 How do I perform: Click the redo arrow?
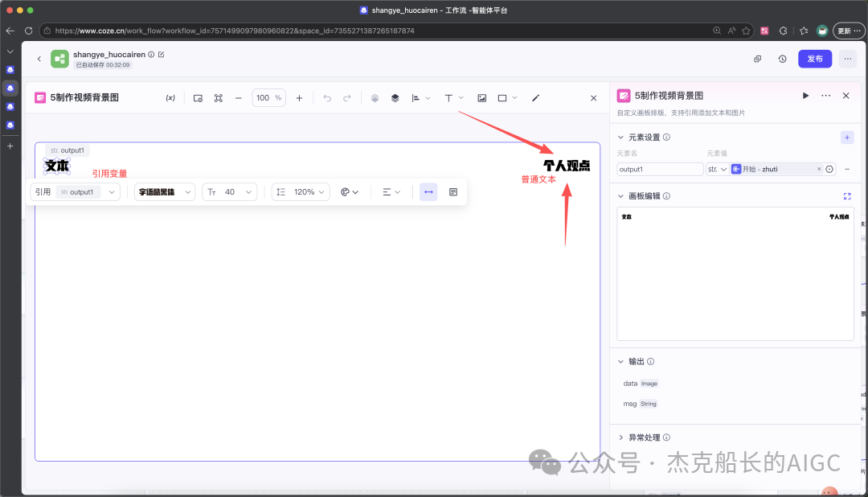pyautogui.click(x=347, y=98)
